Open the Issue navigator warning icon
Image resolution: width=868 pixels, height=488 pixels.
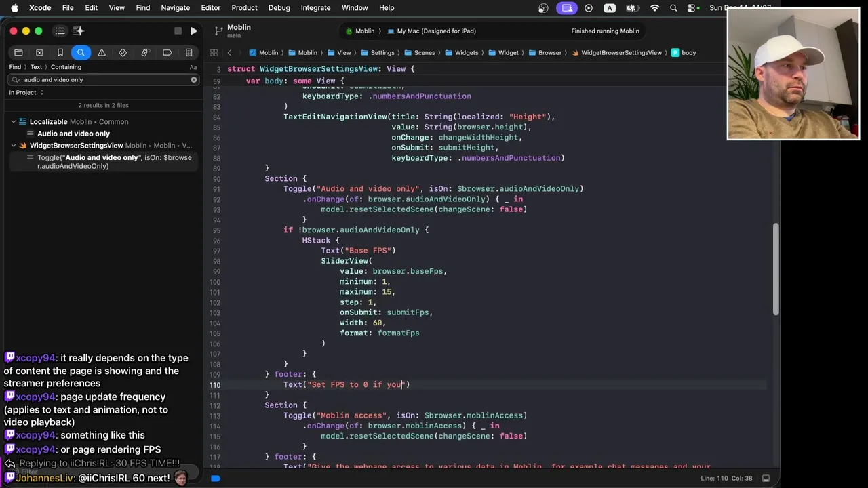(x=102, y=52)
